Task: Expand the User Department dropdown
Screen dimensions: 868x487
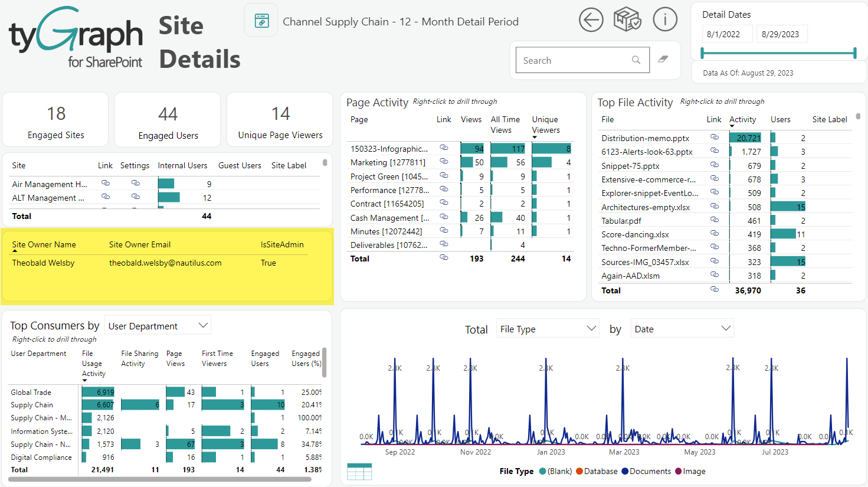Action: click(158, 326)
